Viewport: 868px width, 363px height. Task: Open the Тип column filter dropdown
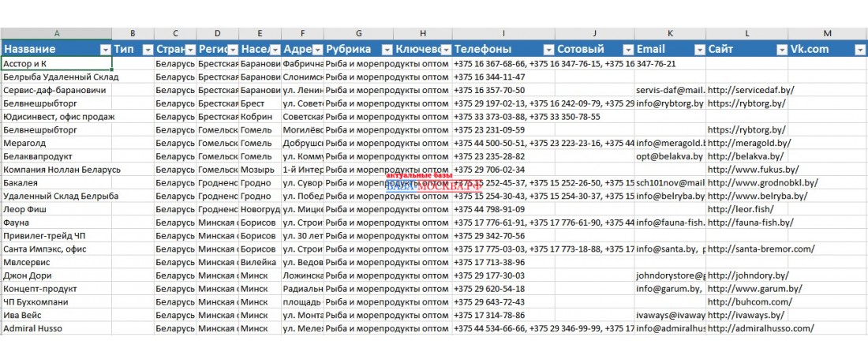148,49
